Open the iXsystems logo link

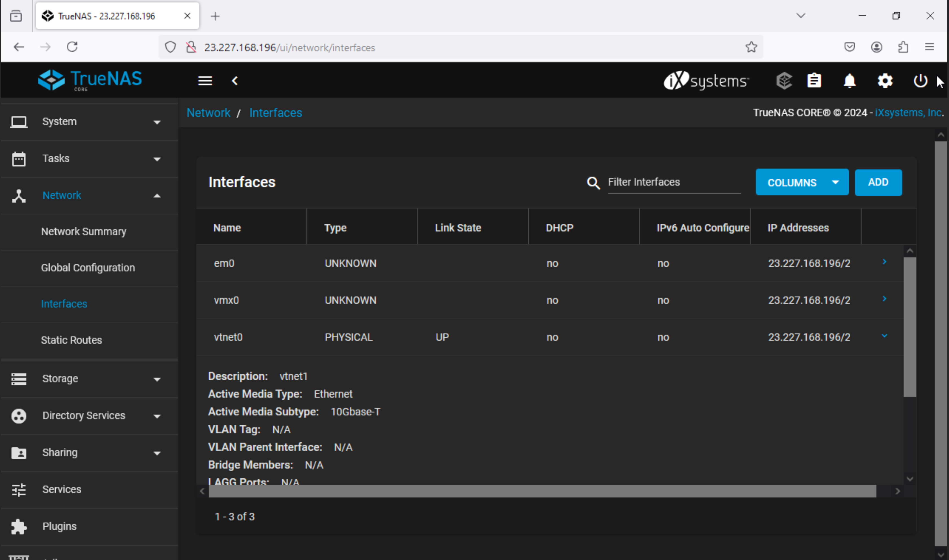tap(706, 81)
